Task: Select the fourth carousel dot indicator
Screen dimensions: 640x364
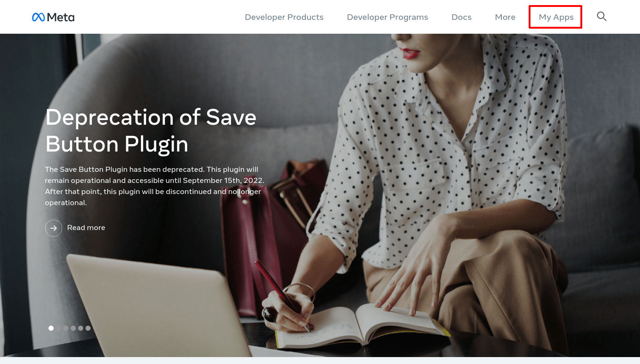Action: coord(73,328)
